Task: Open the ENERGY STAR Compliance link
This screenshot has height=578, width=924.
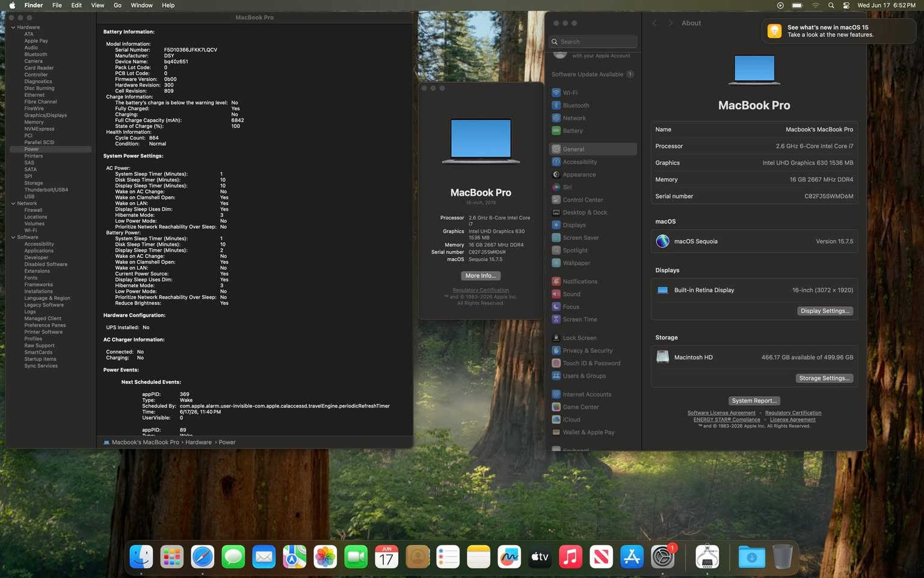Action: [727, 420]
